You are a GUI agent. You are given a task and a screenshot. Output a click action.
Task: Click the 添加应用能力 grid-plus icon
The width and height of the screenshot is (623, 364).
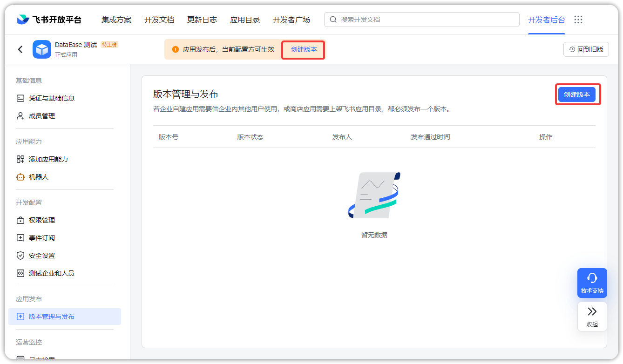pyautogui.click(x=20, y=159)
